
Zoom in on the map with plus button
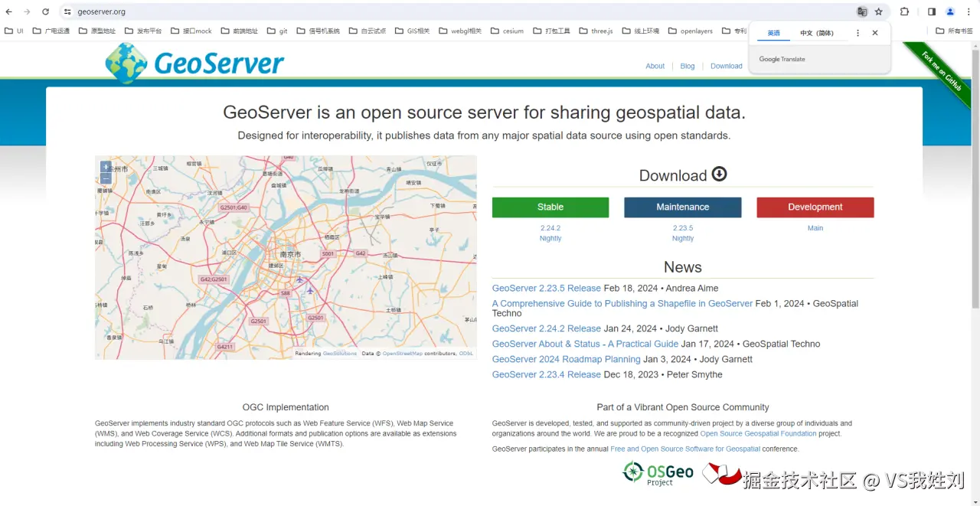[106, 167]
